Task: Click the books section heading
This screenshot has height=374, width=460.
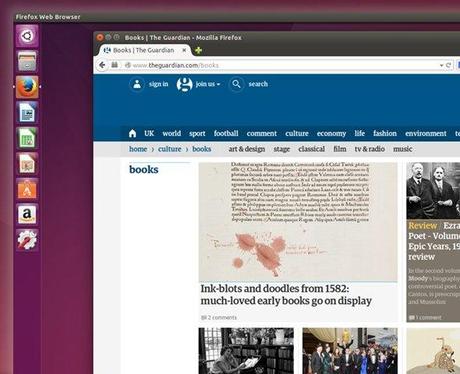Action: tap(144, 169)
